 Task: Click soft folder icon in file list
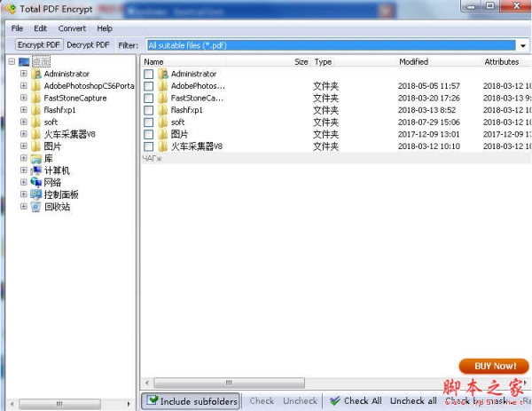pyautogui.click(x=163, y=122)
